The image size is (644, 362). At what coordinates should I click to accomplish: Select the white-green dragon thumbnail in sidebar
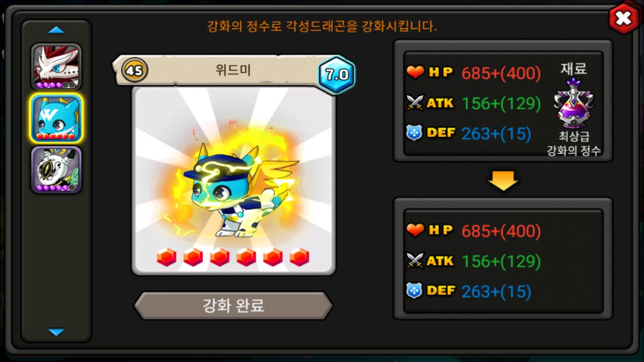pyautogui.click(x=56, y=169)
